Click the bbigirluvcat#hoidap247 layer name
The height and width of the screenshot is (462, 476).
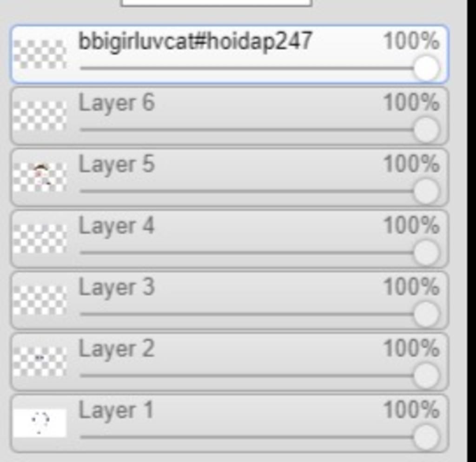click(195, 41)
